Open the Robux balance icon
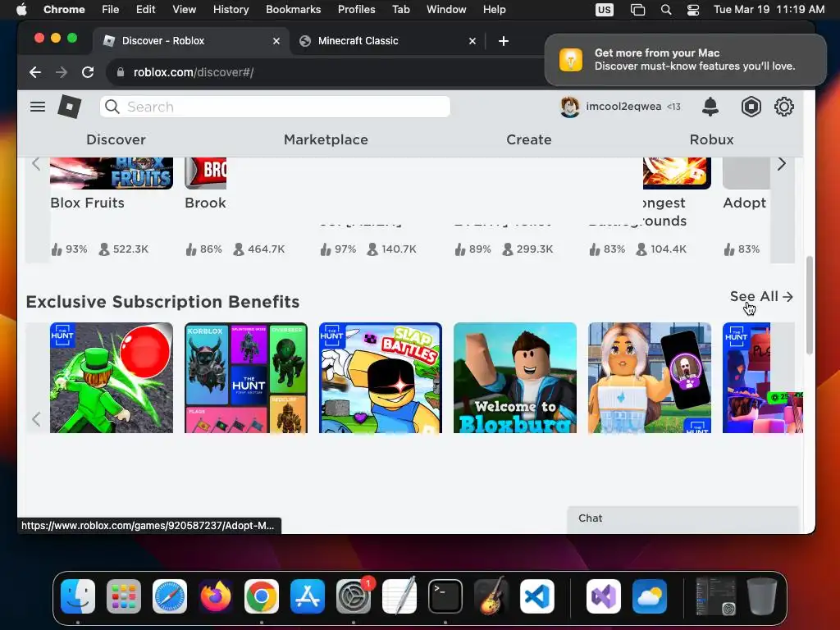Screen dimensions: 840x630 click(x=751, y=107)
